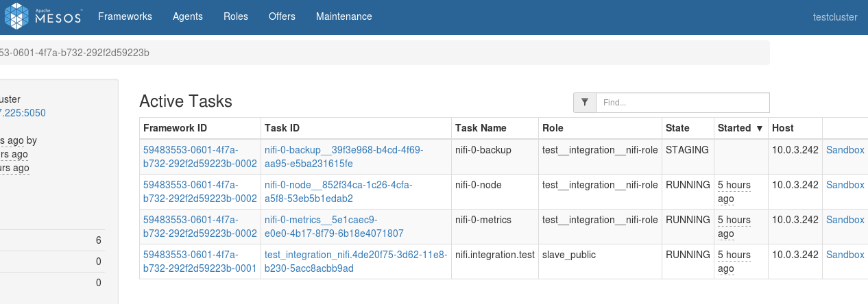Screen dimensions: 868x304
Task: Open Sandbox for nifi-0-node task
Action: (845, 185)
